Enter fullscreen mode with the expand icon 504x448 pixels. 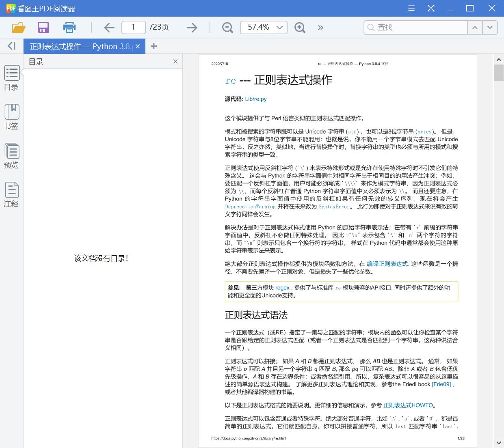(x=430, y=8)
